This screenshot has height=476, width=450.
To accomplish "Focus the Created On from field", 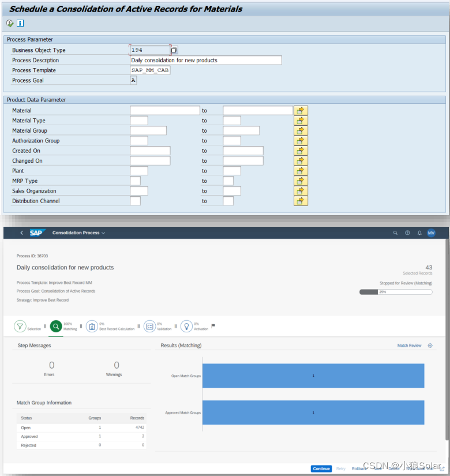I will click(150, 151).
